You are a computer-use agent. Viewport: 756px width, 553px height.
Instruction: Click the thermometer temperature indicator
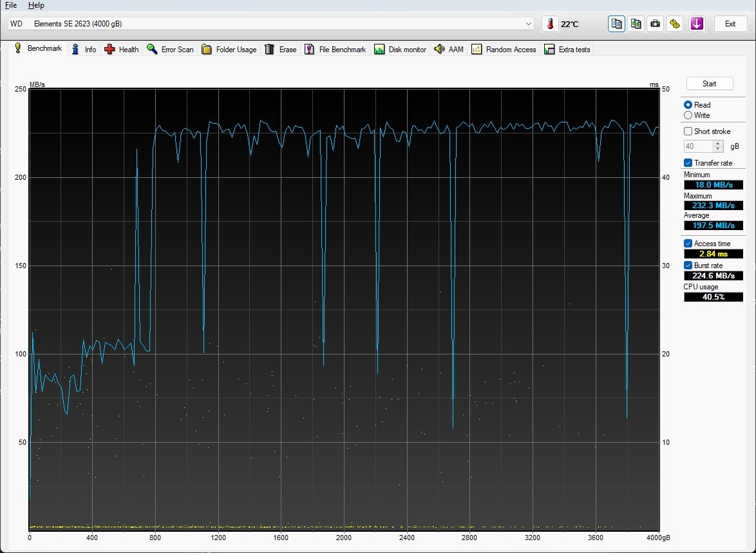pos(550,24)
